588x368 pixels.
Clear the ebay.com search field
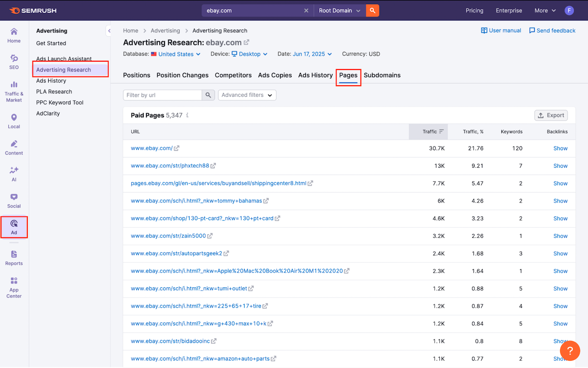pyautogui.click(x=306, y=11)
